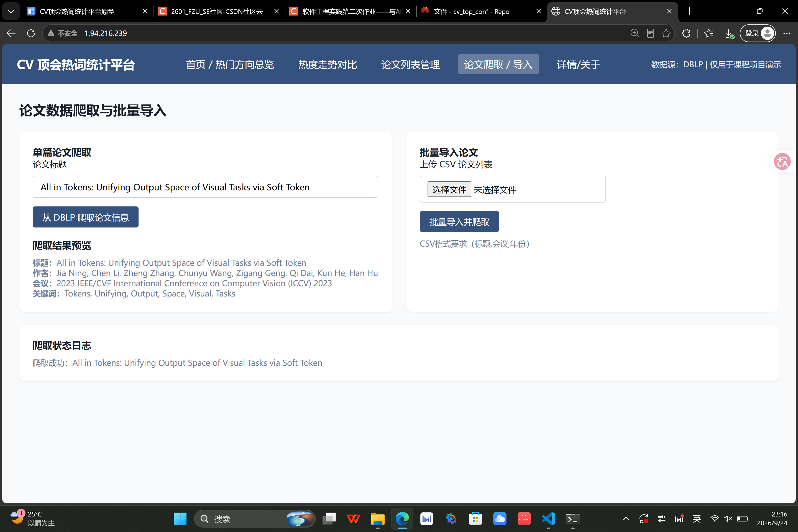Open the terminal app on taskbar
The width and height of the screenshot is (798, 532).
(573, 518)
